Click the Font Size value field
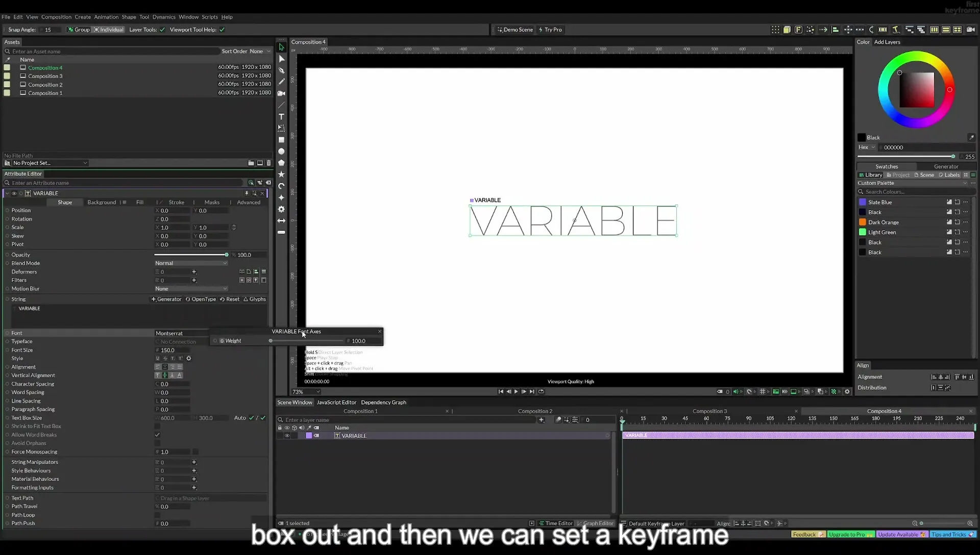The image size is (980, 555). (x=174, y=350)
